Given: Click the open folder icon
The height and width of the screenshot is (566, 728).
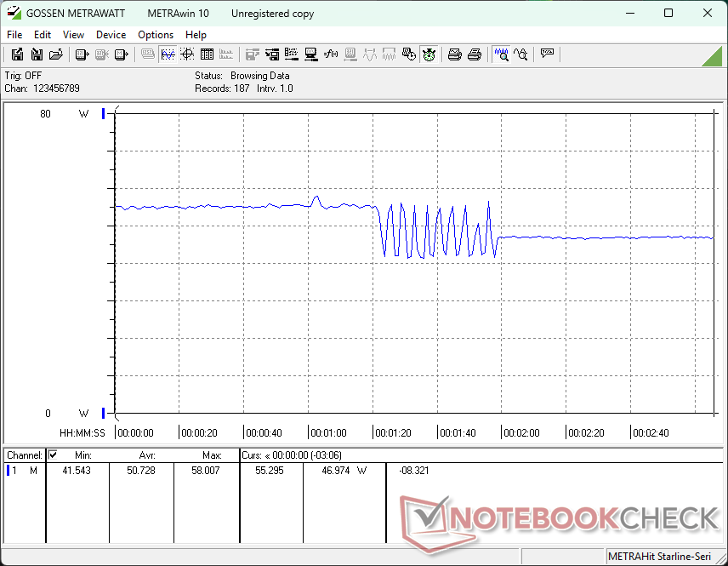Looking at the screenshot, I should (x=56, y=54).
